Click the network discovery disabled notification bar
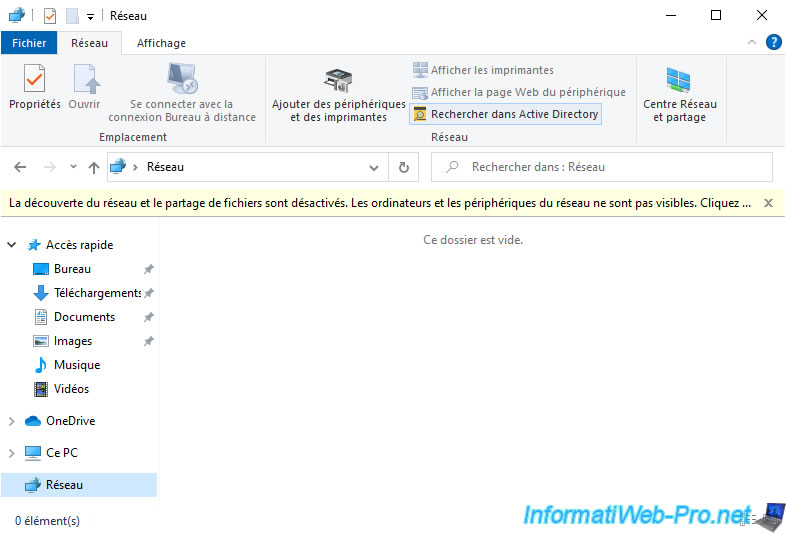This screenshot has height=533, width=786. coord(380,203)
